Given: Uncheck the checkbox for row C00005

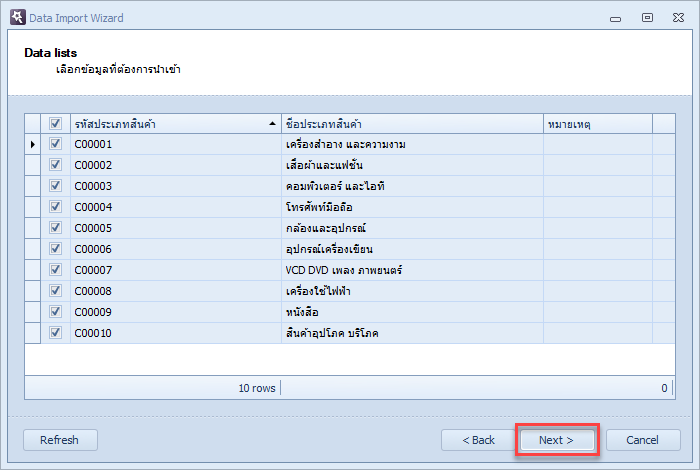Looking at the screenshot, I should tap(55, 228).
